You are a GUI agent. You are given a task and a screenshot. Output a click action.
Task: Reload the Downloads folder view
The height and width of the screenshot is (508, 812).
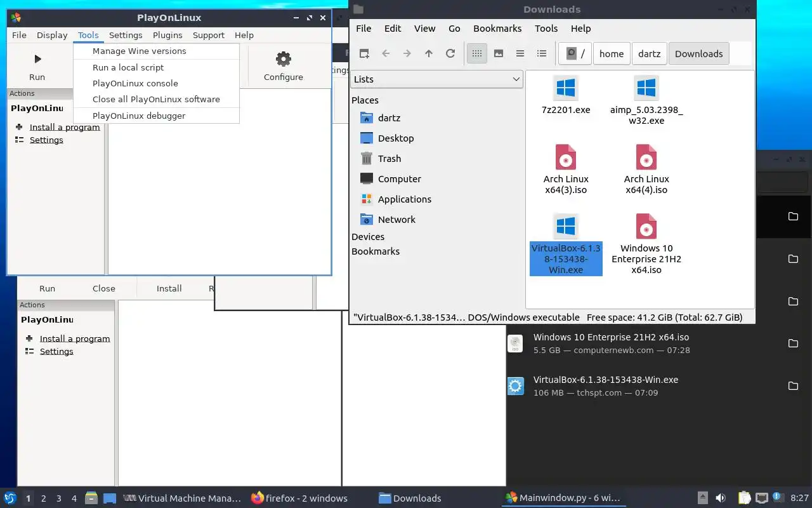[450, 54]
